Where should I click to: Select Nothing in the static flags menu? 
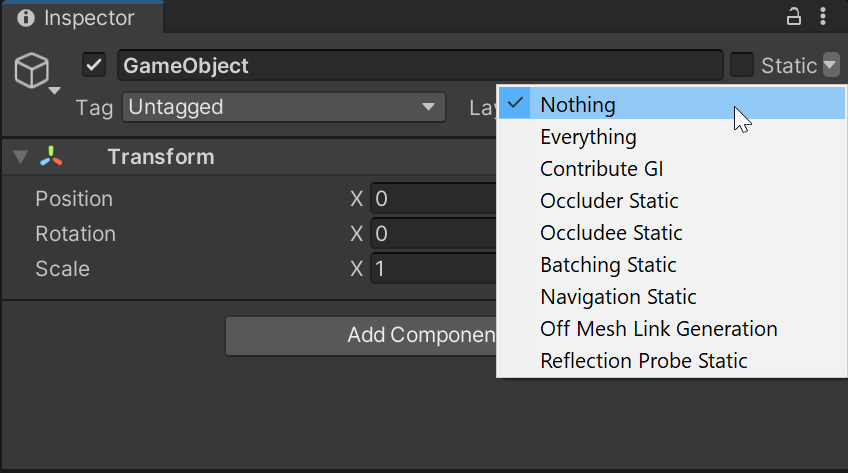(578, 104)
